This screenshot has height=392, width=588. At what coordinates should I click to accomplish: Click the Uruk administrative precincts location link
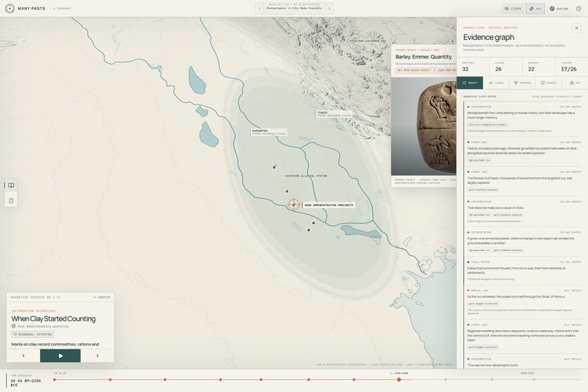click(40, 326)
